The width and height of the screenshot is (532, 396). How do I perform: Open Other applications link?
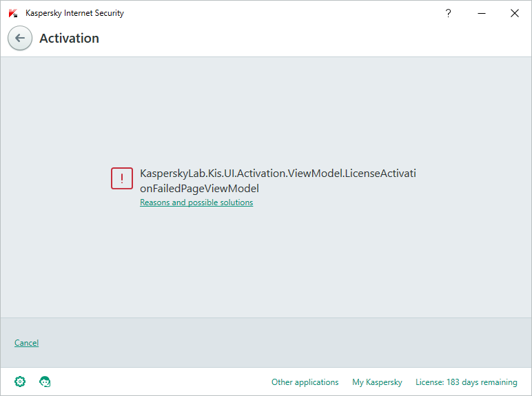[305, 382]
